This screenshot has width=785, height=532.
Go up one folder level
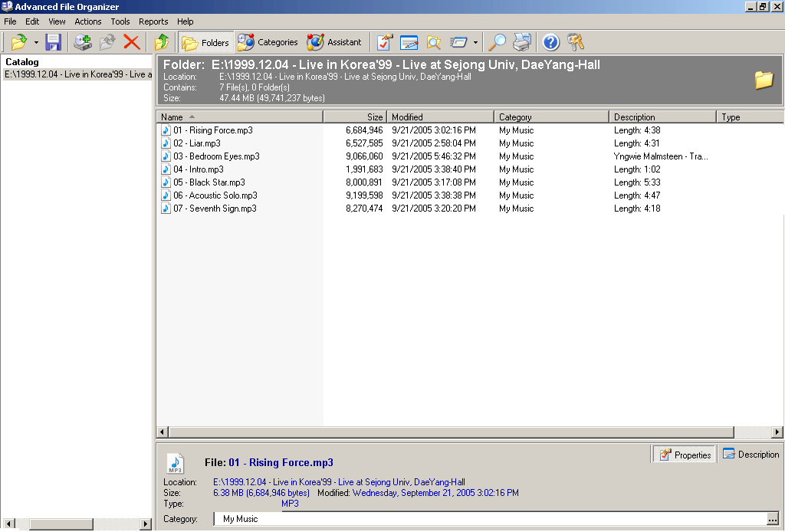pyautogui.click(x=161, y=42)
